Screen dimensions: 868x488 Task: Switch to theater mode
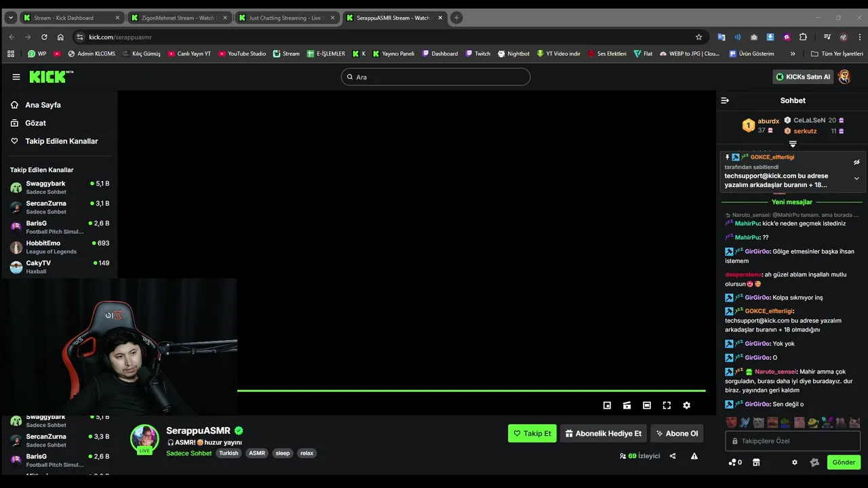pyautogui.click(x=647, y=405)
